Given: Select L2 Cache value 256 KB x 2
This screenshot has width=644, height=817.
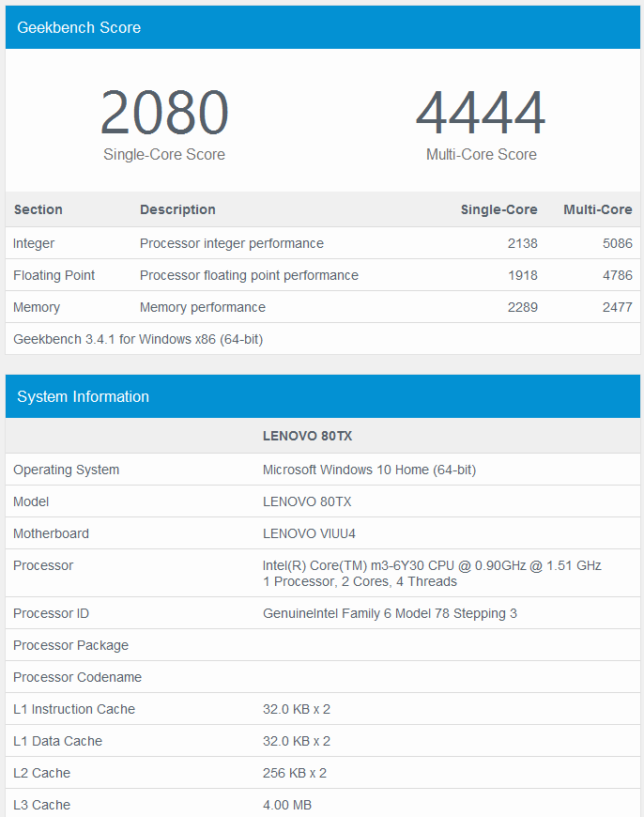Looking at the screenshot, I should (295, 773).
